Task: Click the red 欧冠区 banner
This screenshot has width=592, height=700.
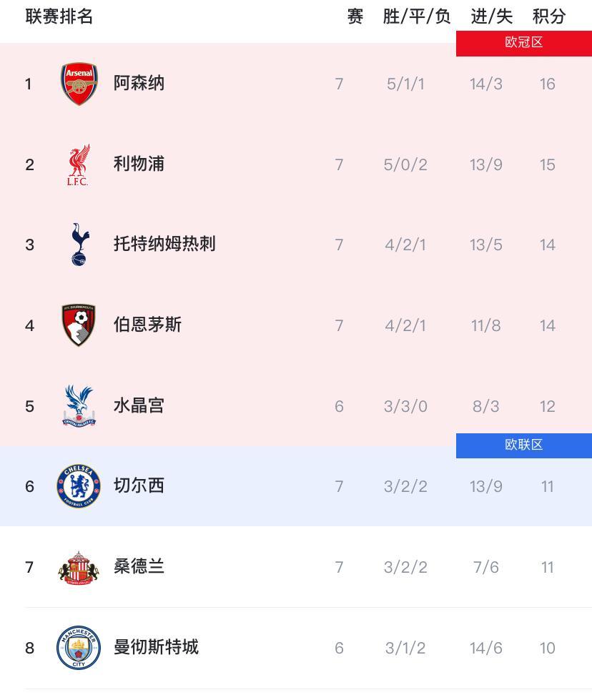Action: [523, 43]
